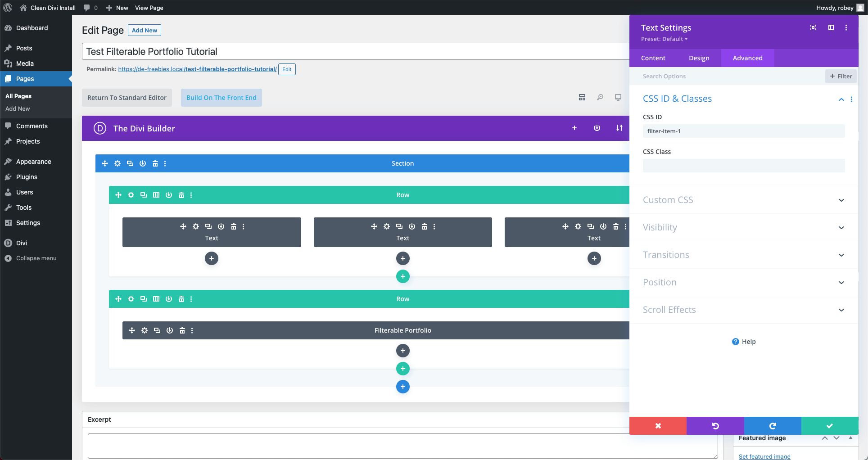Open CSS ID & Classes options dots
Screen dimensions: 868x460
pos(851,99)
